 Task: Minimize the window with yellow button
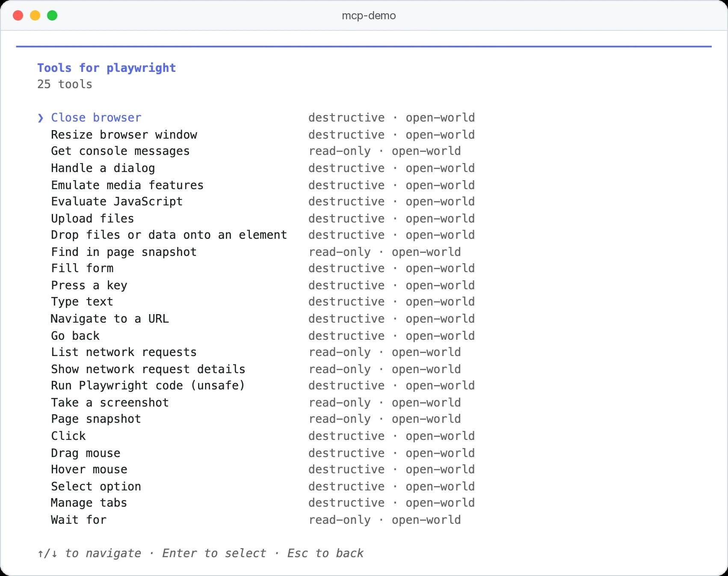(35, 16)
